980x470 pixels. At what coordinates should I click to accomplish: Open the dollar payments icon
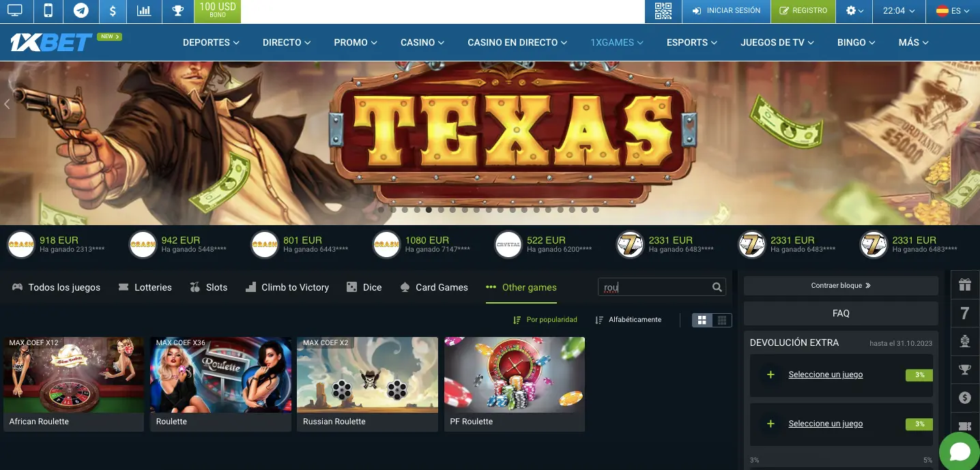tap(113, 11)
